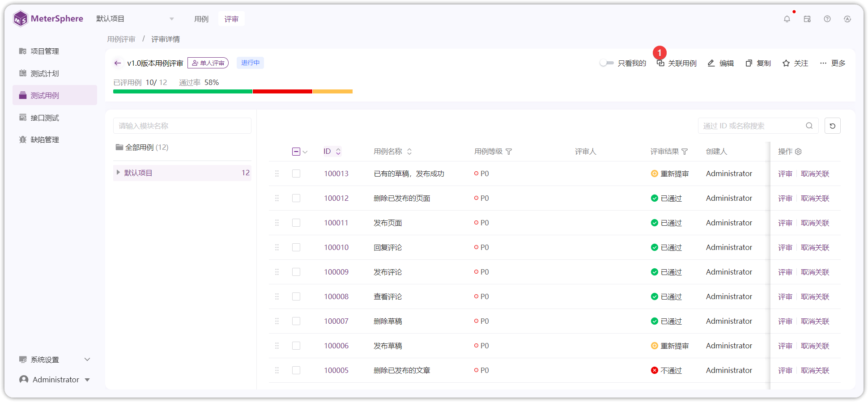Go back using the arrow beside v1.0版本用例评审
Screen dimensions: 868x402
coord(118,63)
